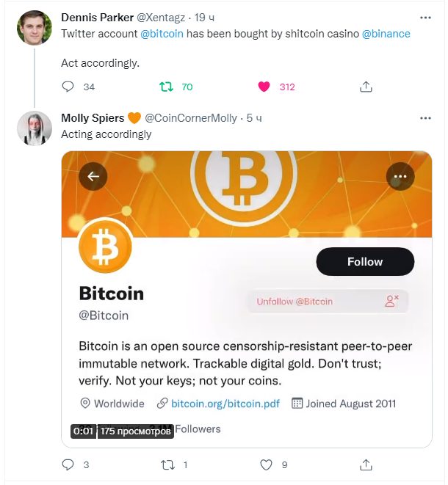Like Molly Spiers' tweet

(x=266, y=464)
